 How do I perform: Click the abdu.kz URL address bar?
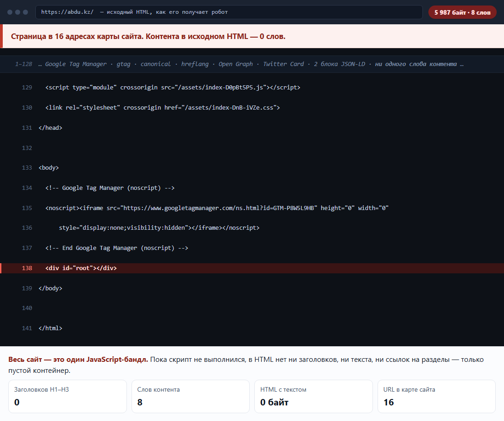tap(229, 12)
